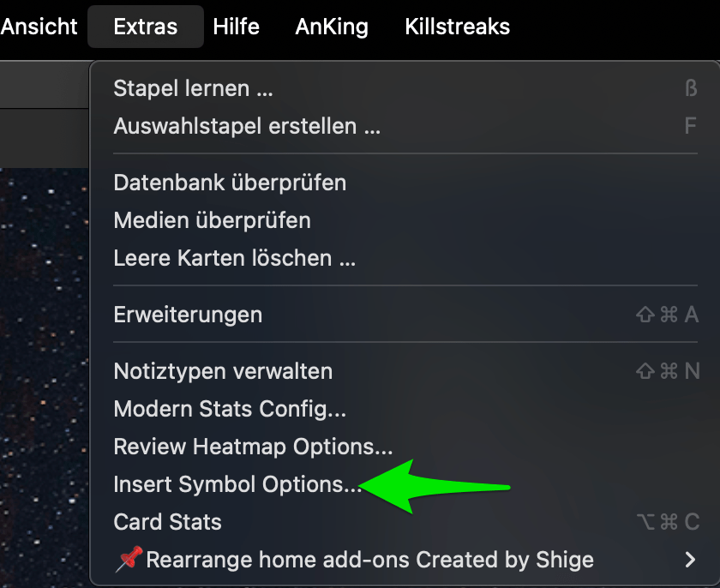Viewport: 720px width, 588px height.
Task: Run Datenbank überprüfen
Action: pyautogui.click(x=230, y=183)
